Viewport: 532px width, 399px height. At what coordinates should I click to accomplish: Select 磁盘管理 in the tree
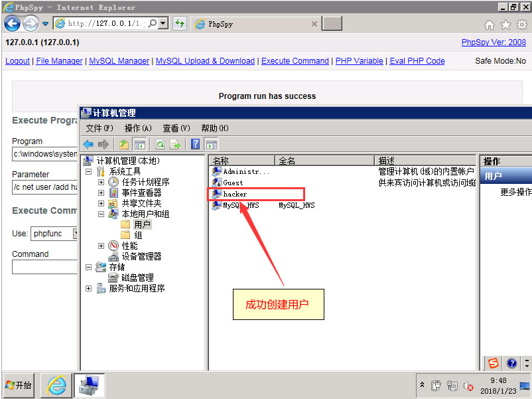pos(137,278)
